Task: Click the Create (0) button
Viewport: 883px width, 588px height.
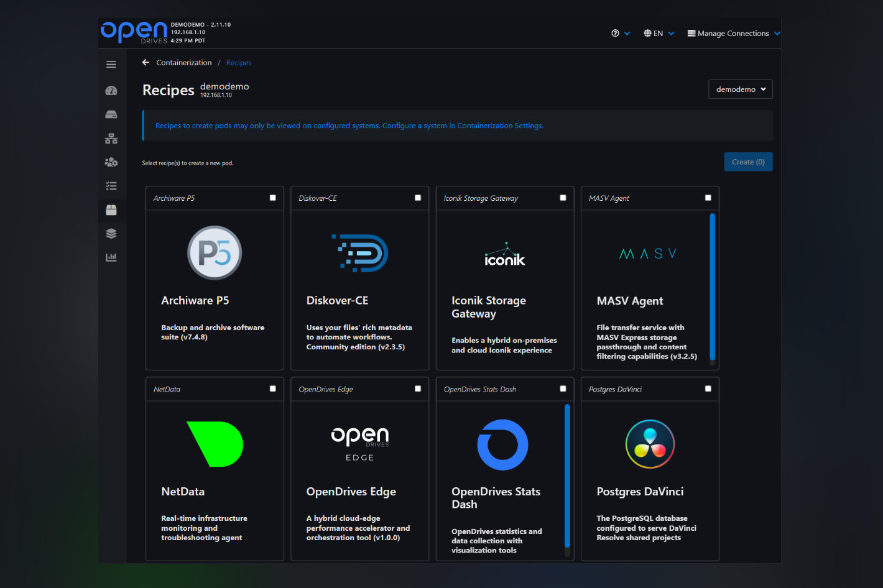Action: pos(748,162)
